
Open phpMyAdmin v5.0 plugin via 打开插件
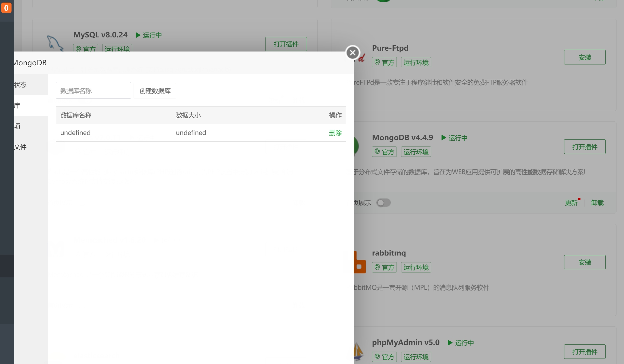click(585, 352)
